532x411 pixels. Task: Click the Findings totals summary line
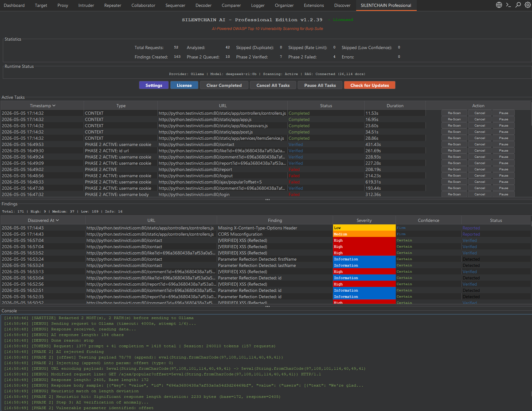point(62,211)
